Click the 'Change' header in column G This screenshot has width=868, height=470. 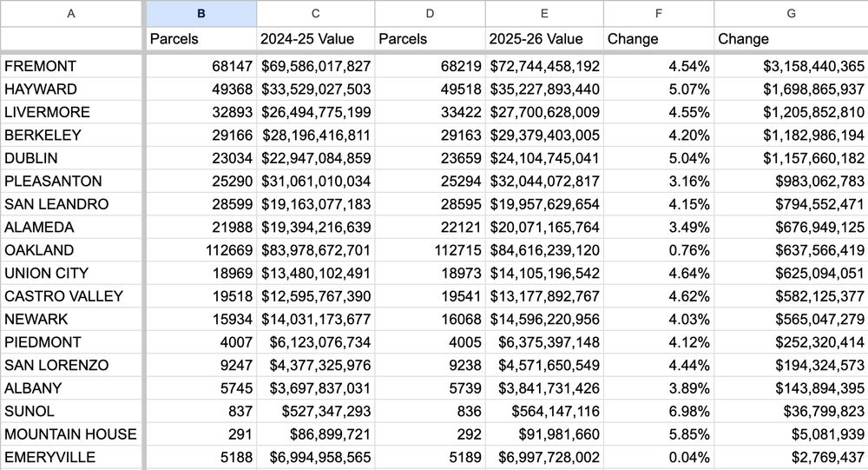[791, 39]
